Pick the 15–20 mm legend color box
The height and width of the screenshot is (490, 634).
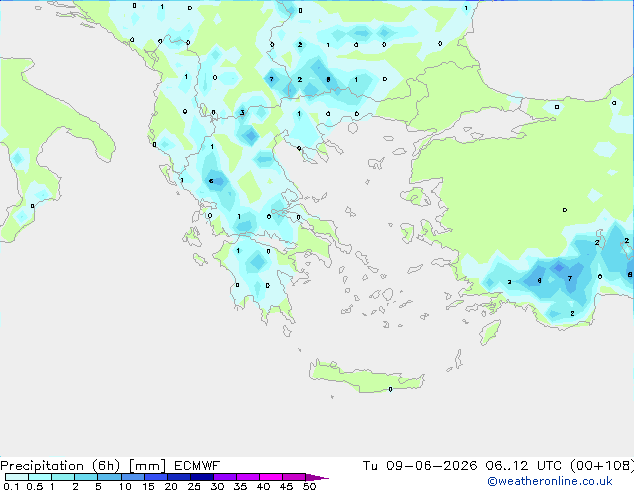pos(156,477)
